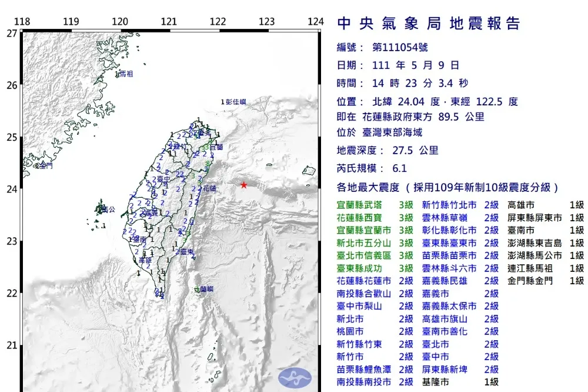This screenshot has width=588, height=392.
Task: Click 彰化縣彰化市 2級 entry
Action: (x=460, y=230)
